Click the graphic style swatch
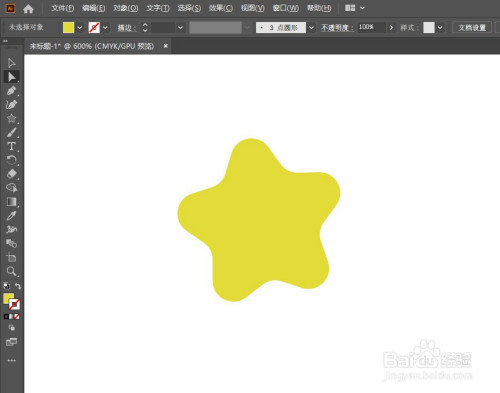The image size is (500, 393). click(429, 28)
